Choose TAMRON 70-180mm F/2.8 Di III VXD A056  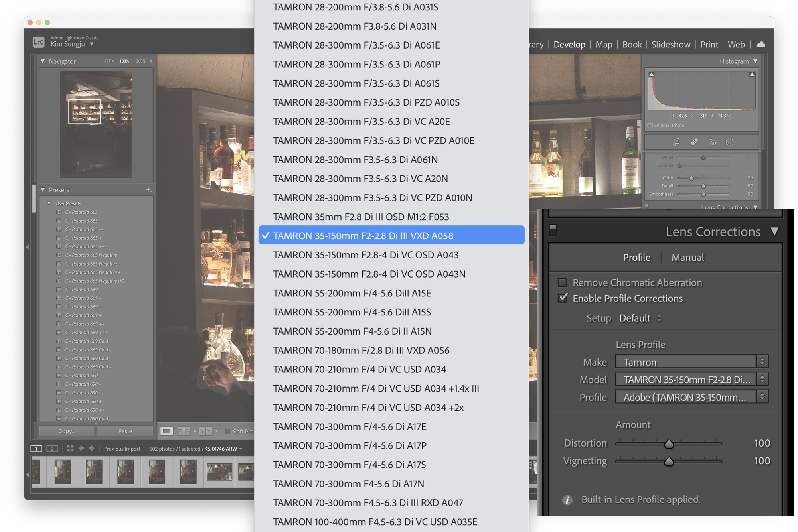361,350
